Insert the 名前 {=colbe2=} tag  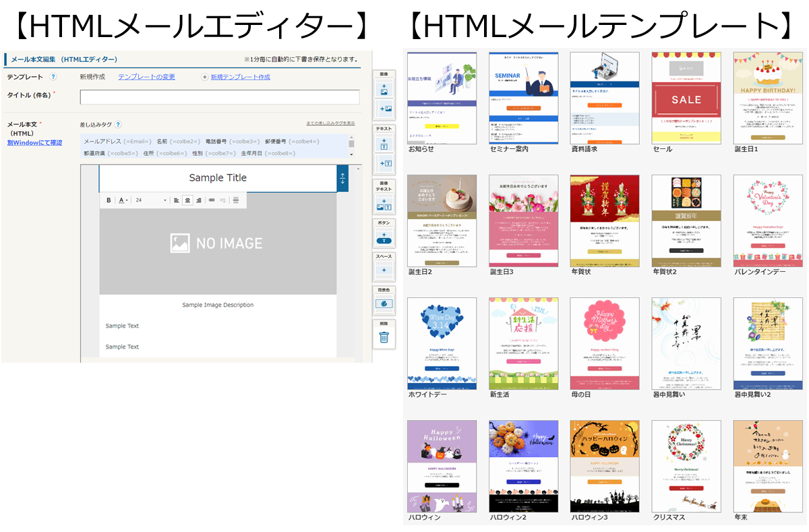point(179,142)
